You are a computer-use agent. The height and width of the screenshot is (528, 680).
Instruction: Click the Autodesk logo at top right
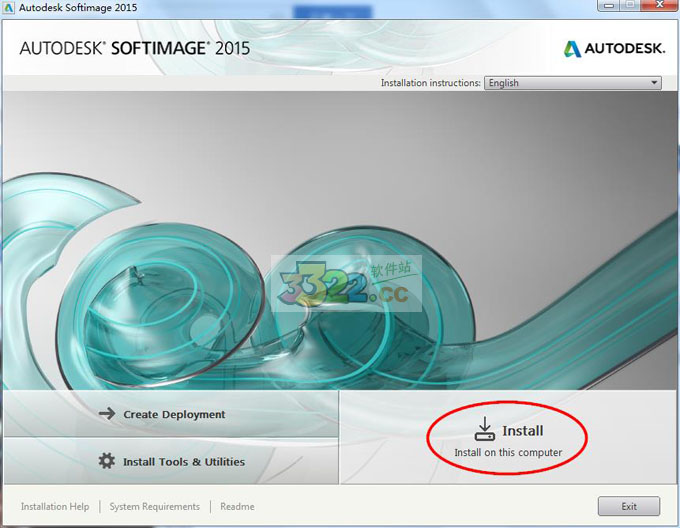614,49
